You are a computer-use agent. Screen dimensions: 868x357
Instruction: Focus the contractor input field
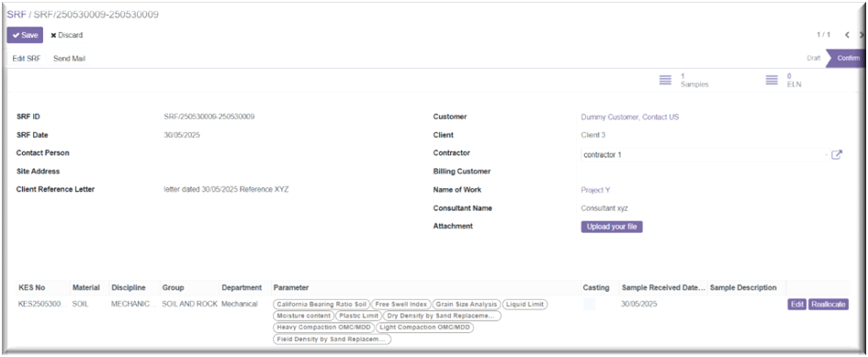pos(700,155)
